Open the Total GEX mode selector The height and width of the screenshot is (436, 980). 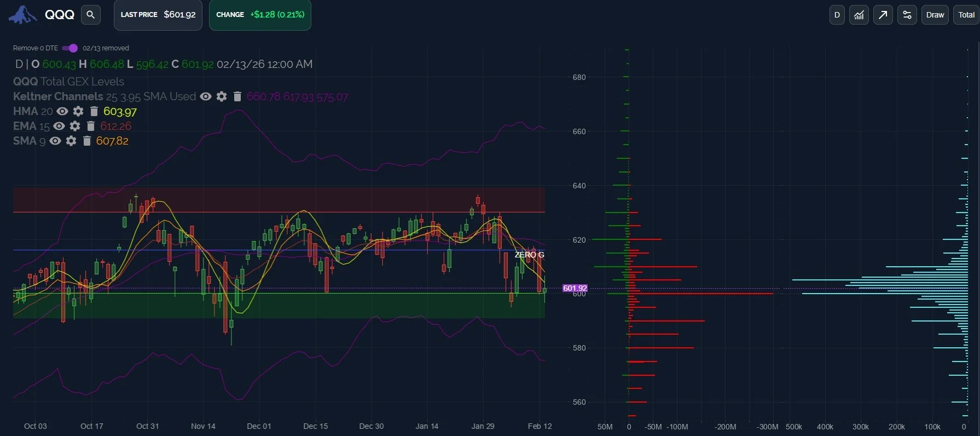[x=966, y=15]
